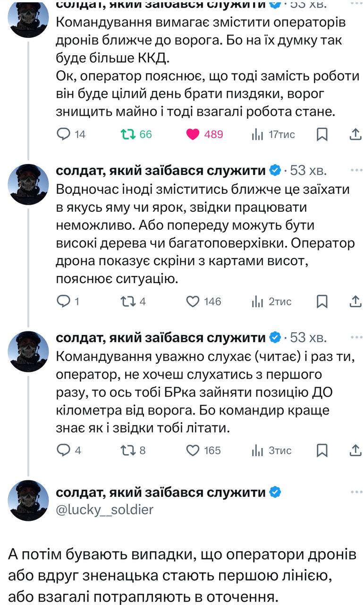Share the tweet with 165 likes
This screenshot has height=605, width=364.
click(x=355, y=450)
